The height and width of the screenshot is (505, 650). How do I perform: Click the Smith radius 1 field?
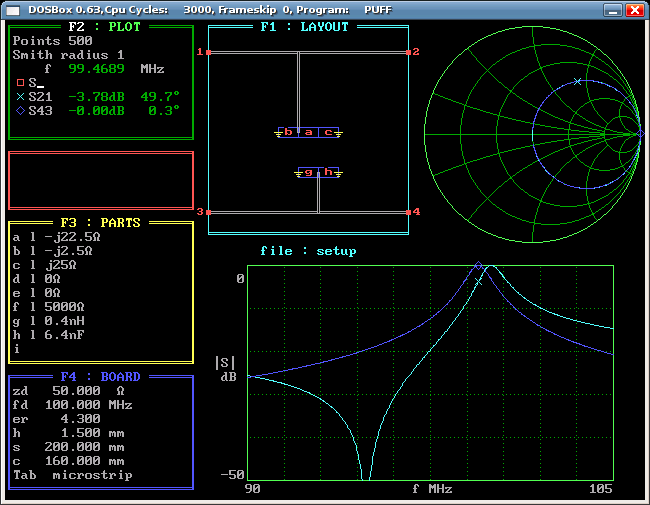(x=68, y=55)
